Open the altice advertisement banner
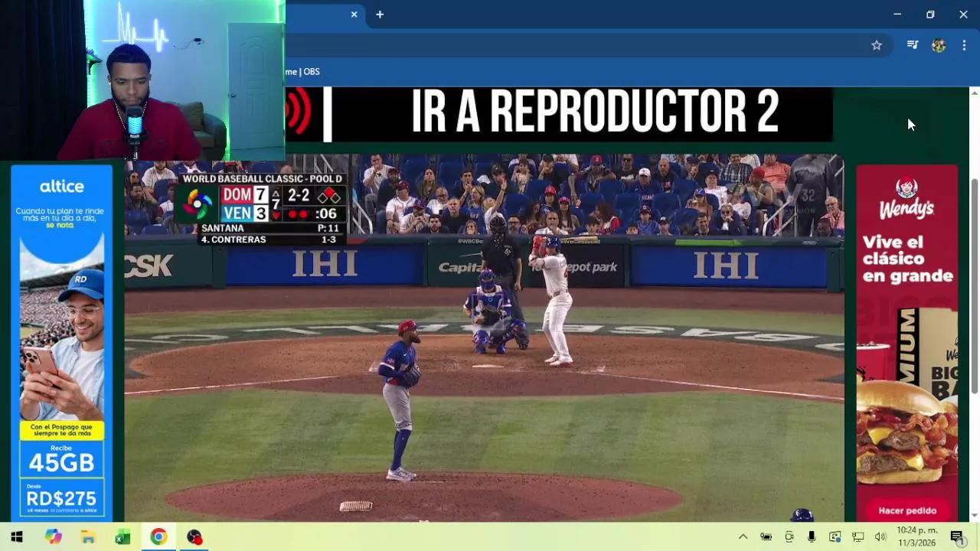This screenshot has width=980, height=551. (62, 343)
